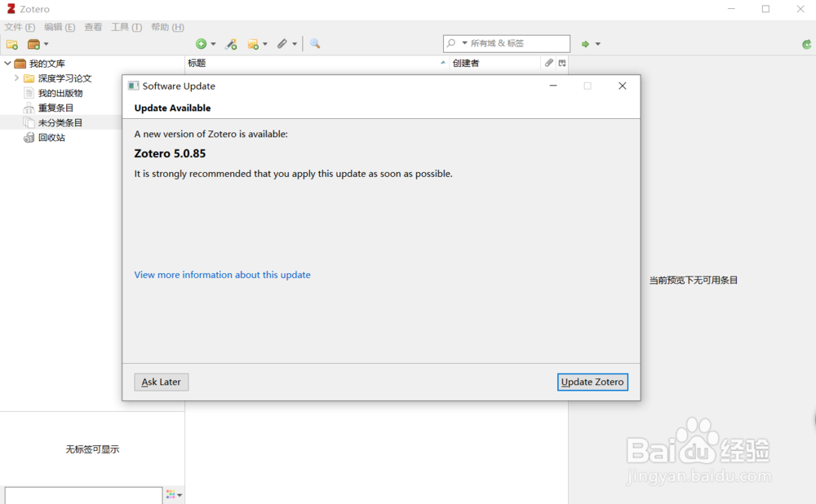Open the 查看 menu

[x=93, y=27]
